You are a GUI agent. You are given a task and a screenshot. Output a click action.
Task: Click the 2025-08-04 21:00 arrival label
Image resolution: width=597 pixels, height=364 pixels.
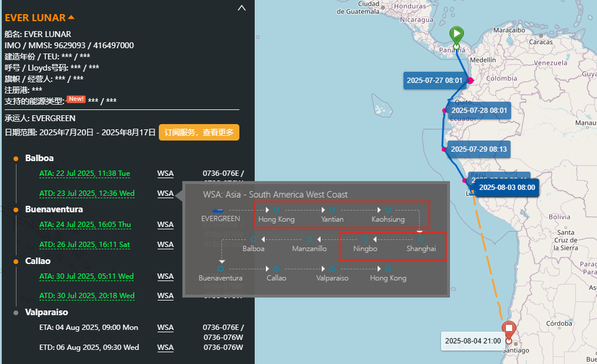(473, 341)
